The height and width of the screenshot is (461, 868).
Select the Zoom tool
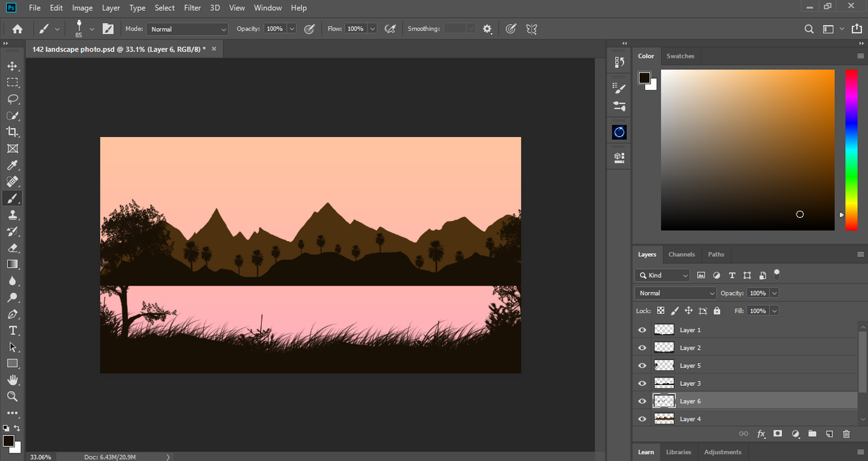click(x=12, y=397)
